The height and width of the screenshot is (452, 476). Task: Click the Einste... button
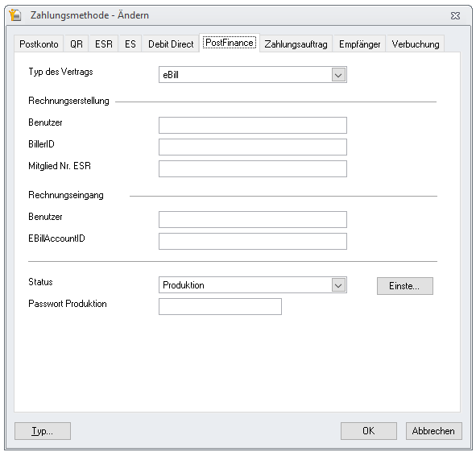point(405,286)
